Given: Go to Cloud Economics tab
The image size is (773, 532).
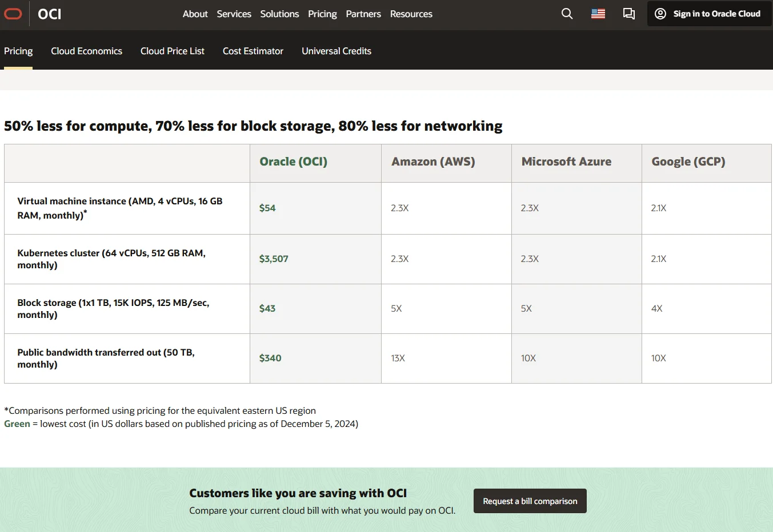Looking at the screenshot, I should tap(86, 51).
